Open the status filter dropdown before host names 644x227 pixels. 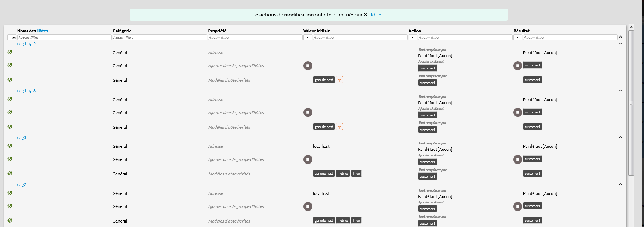pyautogui.click(x=12, y=38)
